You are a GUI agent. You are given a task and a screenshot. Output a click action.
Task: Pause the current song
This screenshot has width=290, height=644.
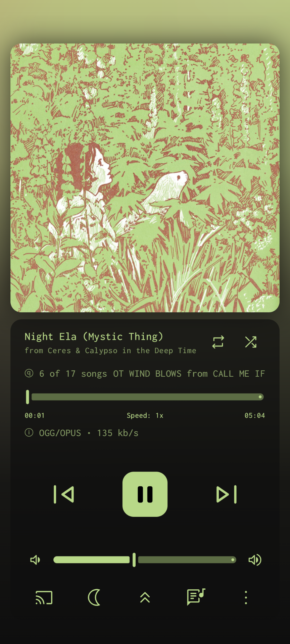click(145, 494)
